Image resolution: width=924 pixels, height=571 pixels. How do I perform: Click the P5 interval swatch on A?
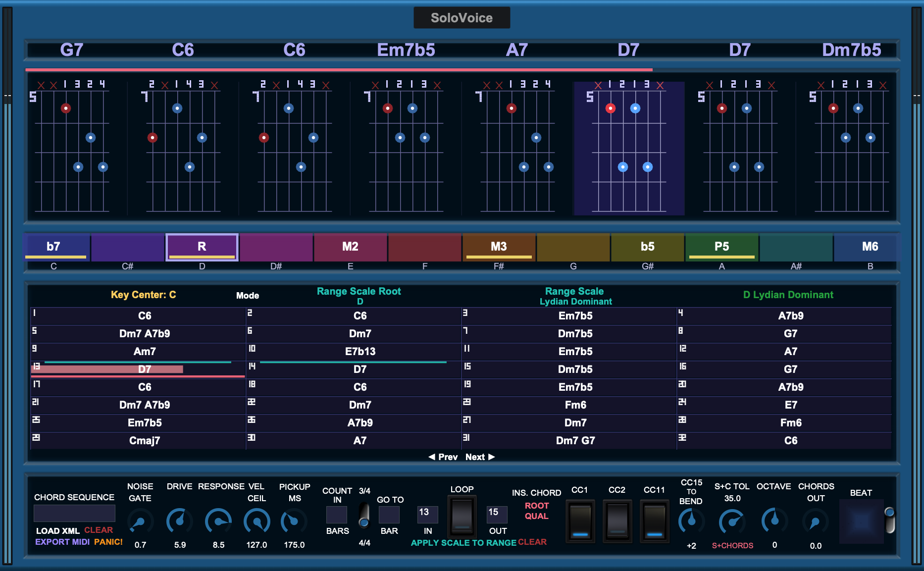pyautogui.click(x=722, y=247)
